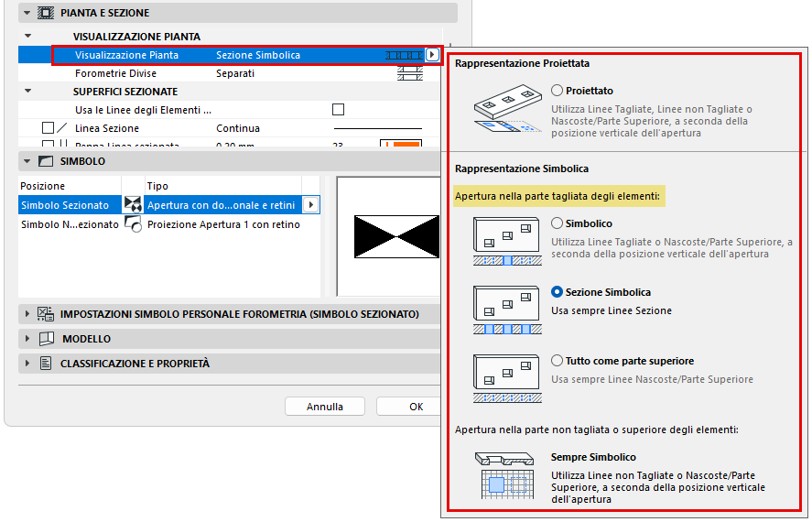Click the Impostazioni Simbolo Personale Forometria icon

(46, 314)
